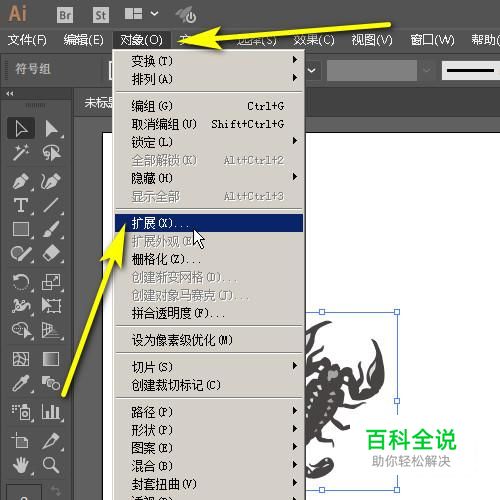The height and width of the screenshot is (500, 500).
Task: Select the Rectangle tool
Action: [21, 229]
